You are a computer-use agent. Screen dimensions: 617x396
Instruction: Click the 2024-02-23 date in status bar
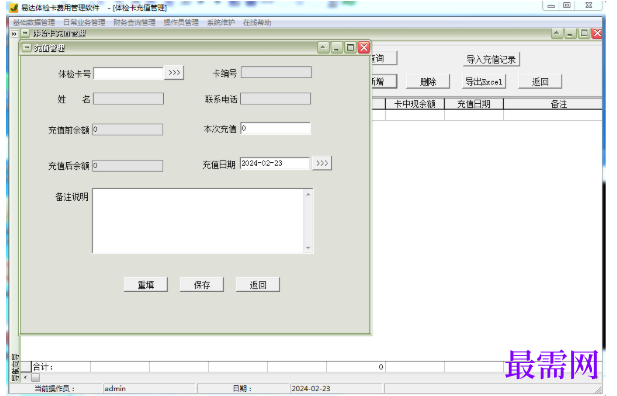[310, 389]
